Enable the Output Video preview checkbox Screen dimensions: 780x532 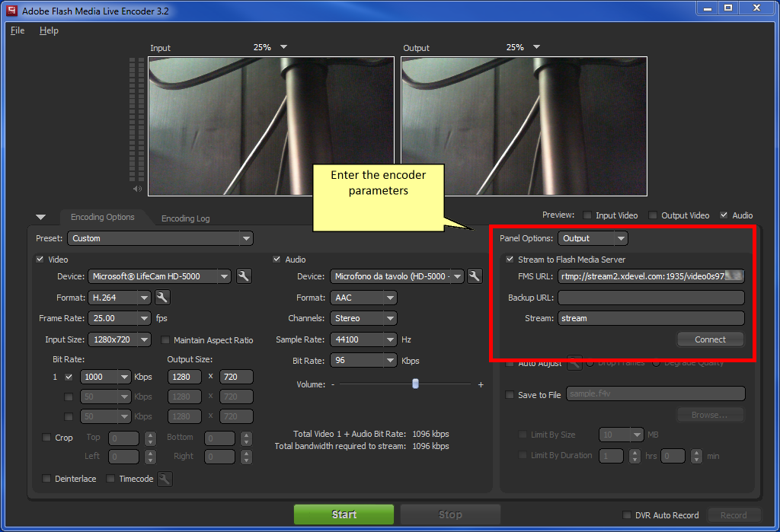[653, 215]
